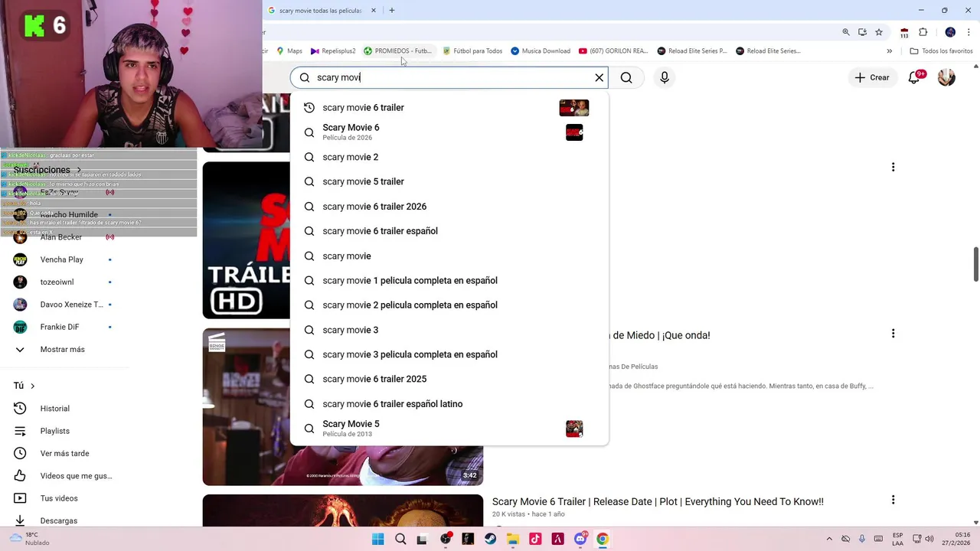The image size is (980, 551).
Task: Open options for the first video result
Action: (x=893, y=167)
